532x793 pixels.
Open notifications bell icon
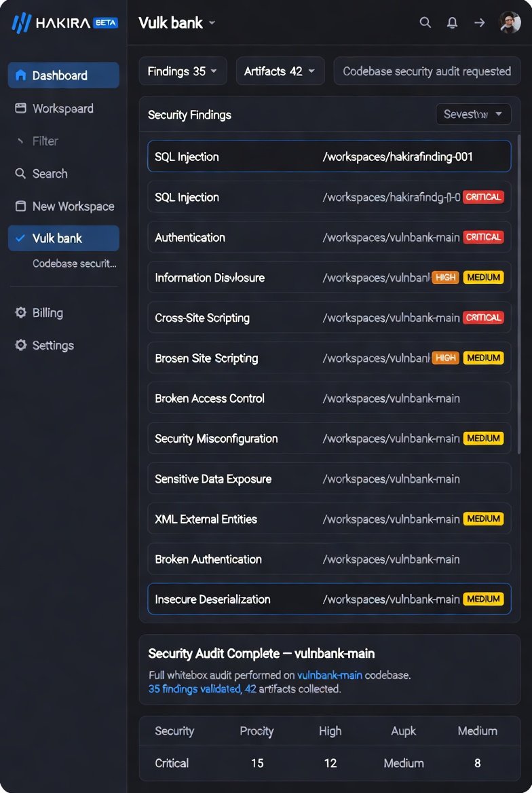(x=452, y=22)
